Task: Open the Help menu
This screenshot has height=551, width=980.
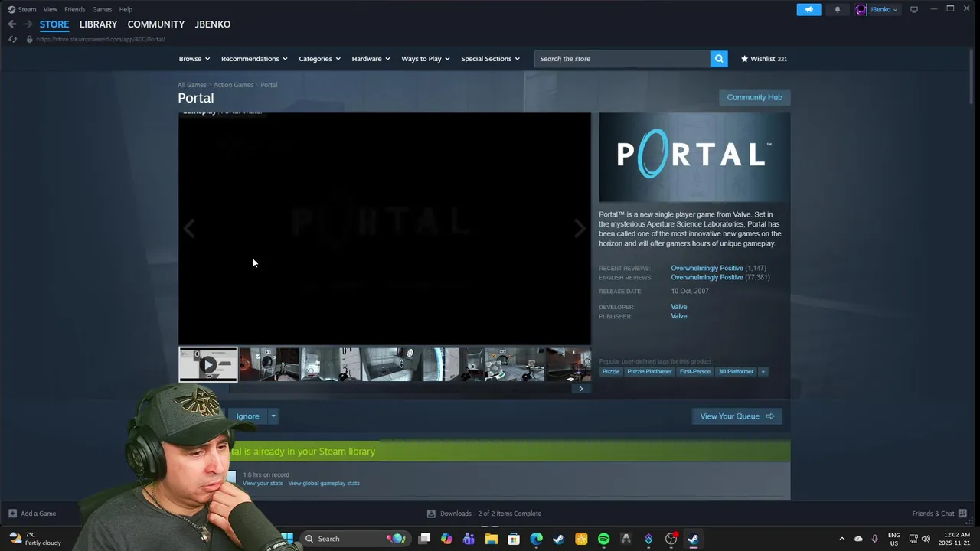Action: (x=126, y=9)
